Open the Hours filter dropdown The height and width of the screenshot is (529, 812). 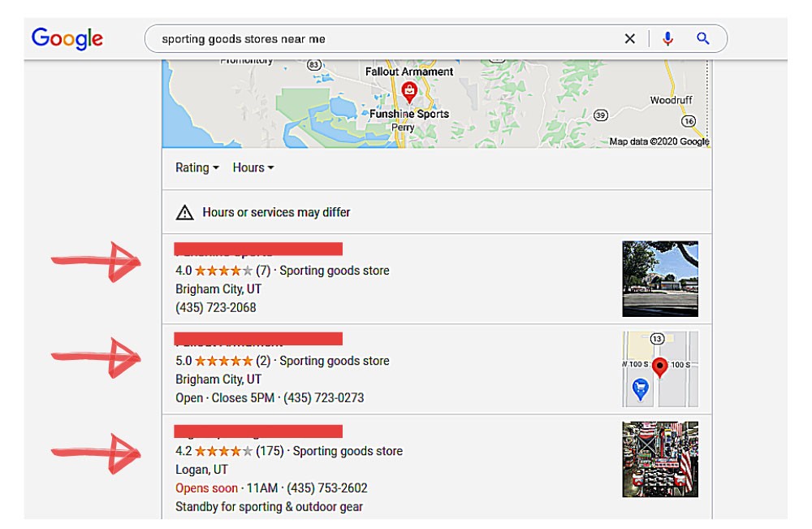pyautogui.click(x=253, y=167)
